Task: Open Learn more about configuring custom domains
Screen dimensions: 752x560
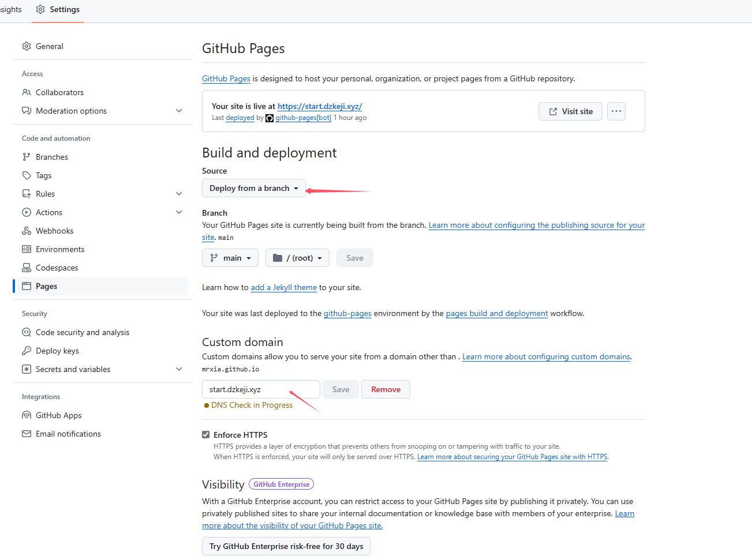Action: pyautogui.click(x=547, y=356)
